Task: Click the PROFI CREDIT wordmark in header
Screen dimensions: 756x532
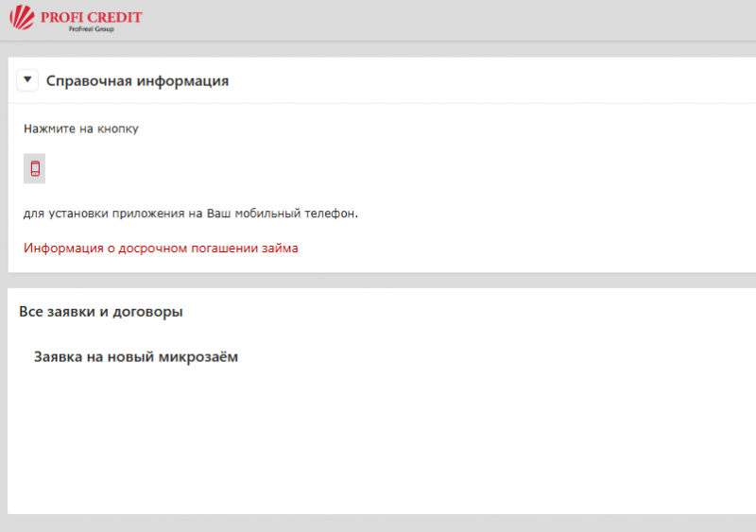Action: 90,16
